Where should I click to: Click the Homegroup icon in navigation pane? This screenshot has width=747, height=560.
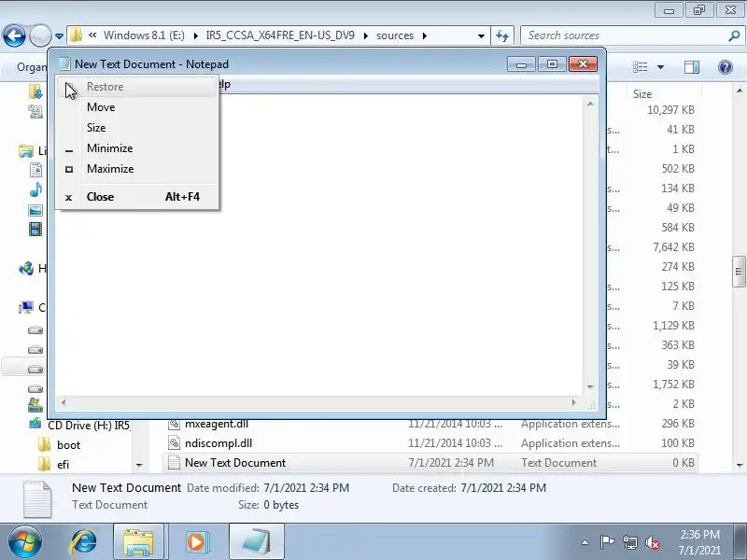pos(26,269)
